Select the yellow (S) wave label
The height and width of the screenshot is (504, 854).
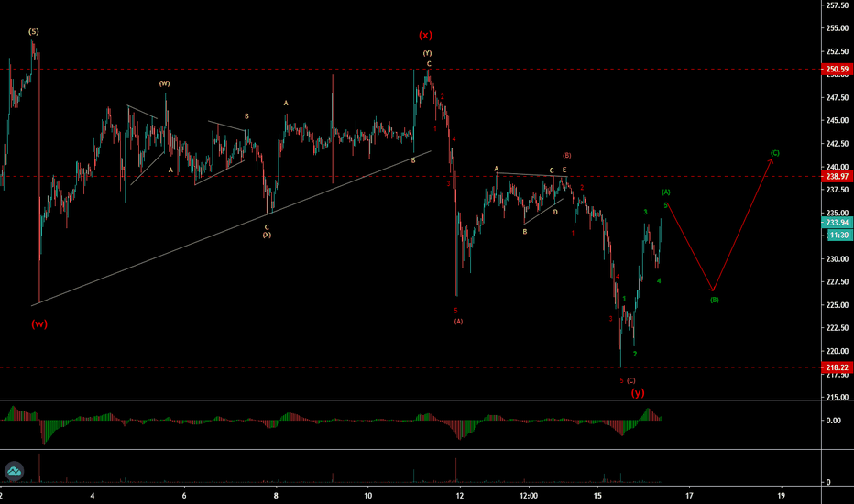click(x=34, y=31)
